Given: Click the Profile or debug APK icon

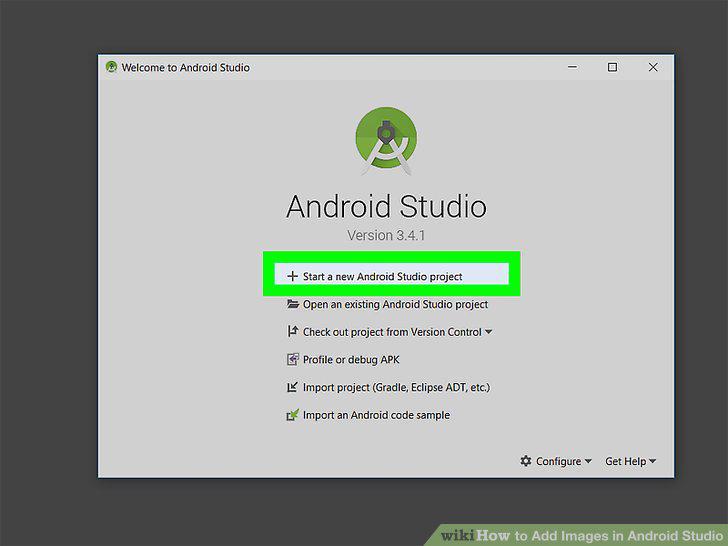Looking at the screenshot, I should pos(292,359).
